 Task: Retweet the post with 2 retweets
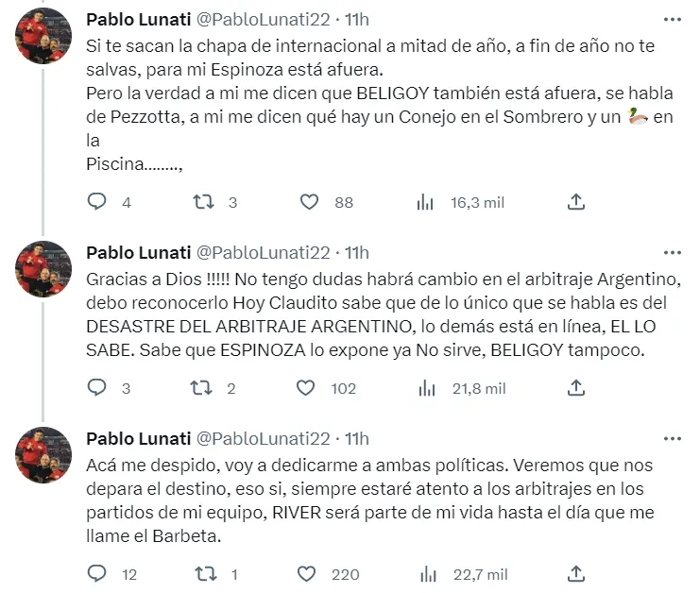point(203,387)
